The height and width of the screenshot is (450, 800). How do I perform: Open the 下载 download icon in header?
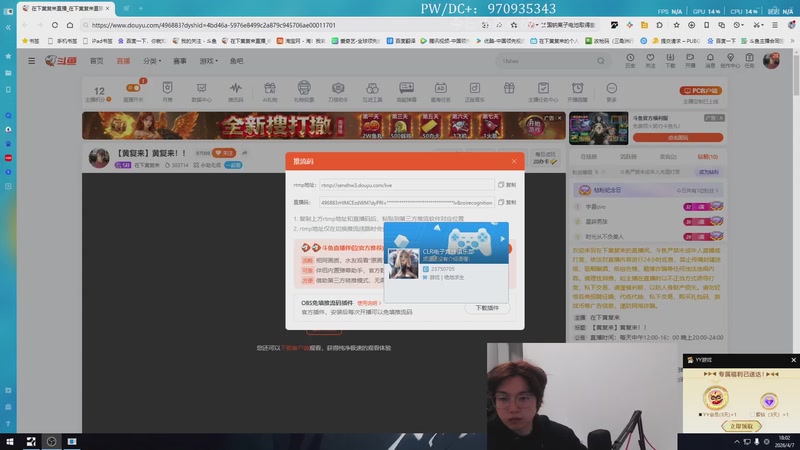(x=670, y=58)
